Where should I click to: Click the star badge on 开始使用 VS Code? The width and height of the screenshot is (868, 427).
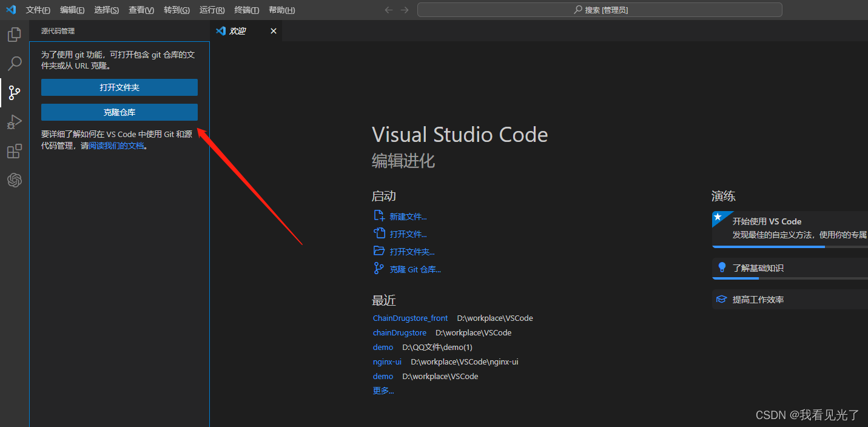718,217
